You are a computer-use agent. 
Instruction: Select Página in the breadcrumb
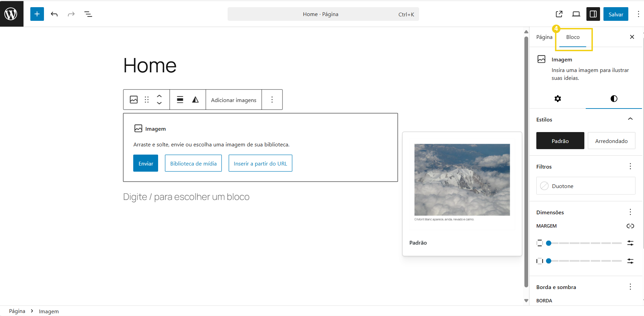click(17, 311)
